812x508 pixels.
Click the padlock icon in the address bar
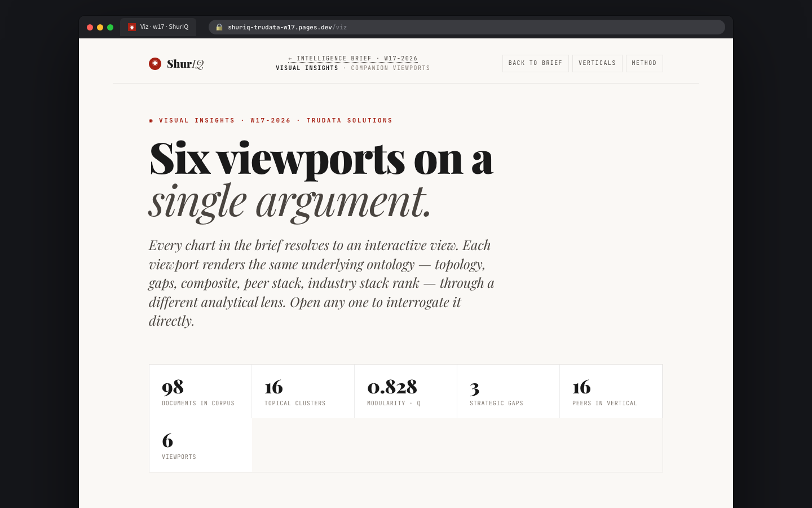[x=219, y=27]
